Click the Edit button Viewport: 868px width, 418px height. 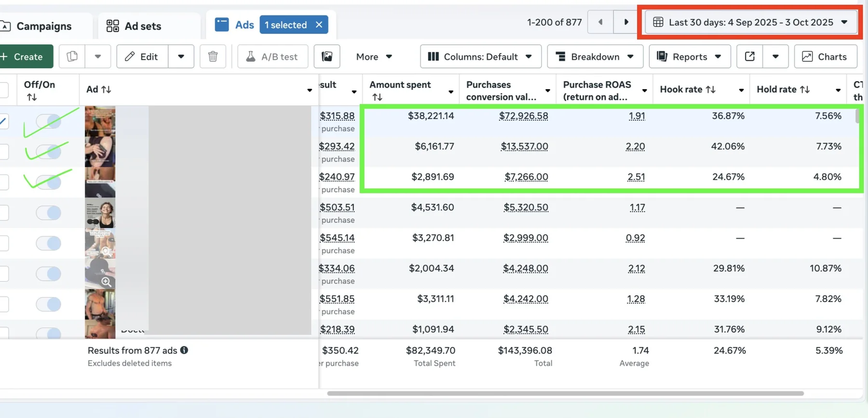(x=142, y=56)
